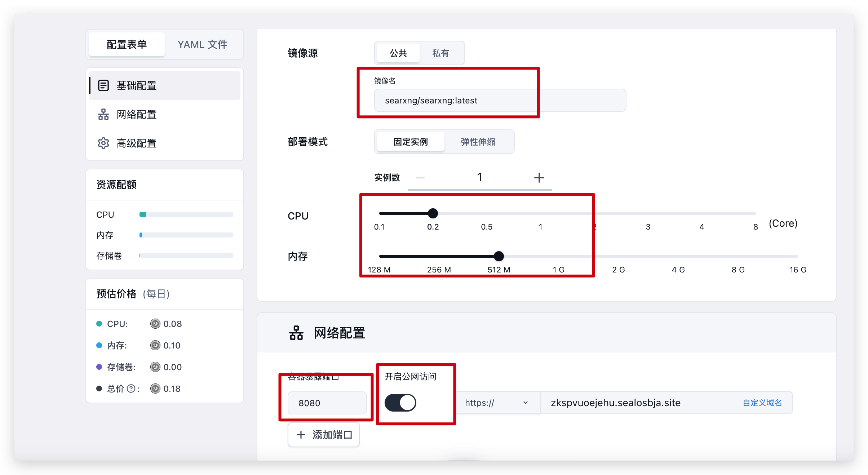Select public (公共) image source option
868x475 pixels.
[x=398, y=53]
